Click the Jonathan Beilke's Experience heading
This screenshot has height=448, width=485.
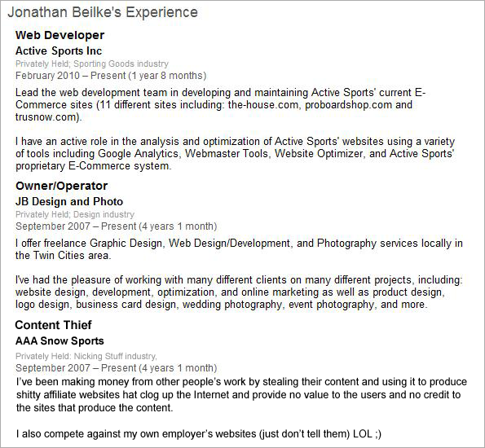click(x=103, y=12)
